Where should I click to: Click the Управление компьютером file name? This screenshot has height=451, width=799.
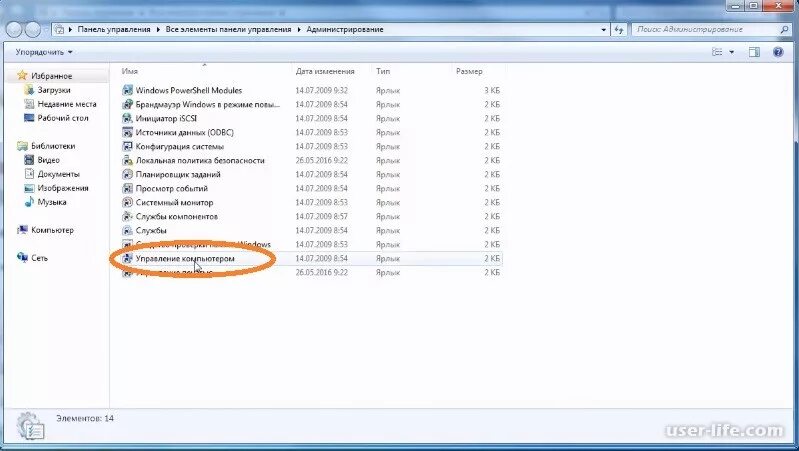coord(185,258)
